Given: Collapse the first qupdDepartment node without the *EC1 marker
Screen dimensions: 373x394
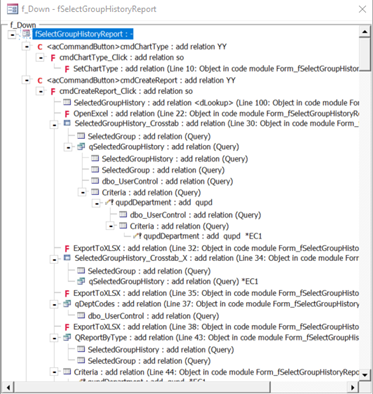Looking at the screenshot, I should (96, 203).
